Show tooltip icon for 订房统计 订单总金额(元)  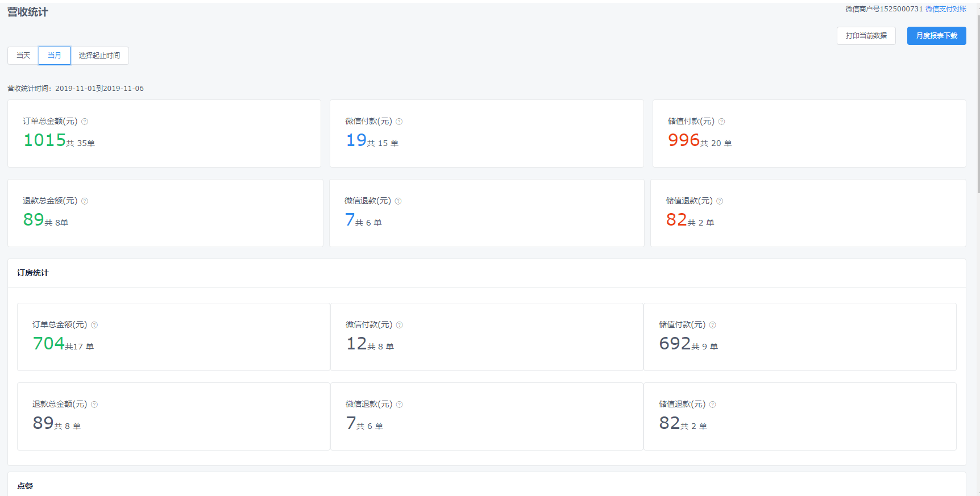pyautogui.click(x=94, y=325)
